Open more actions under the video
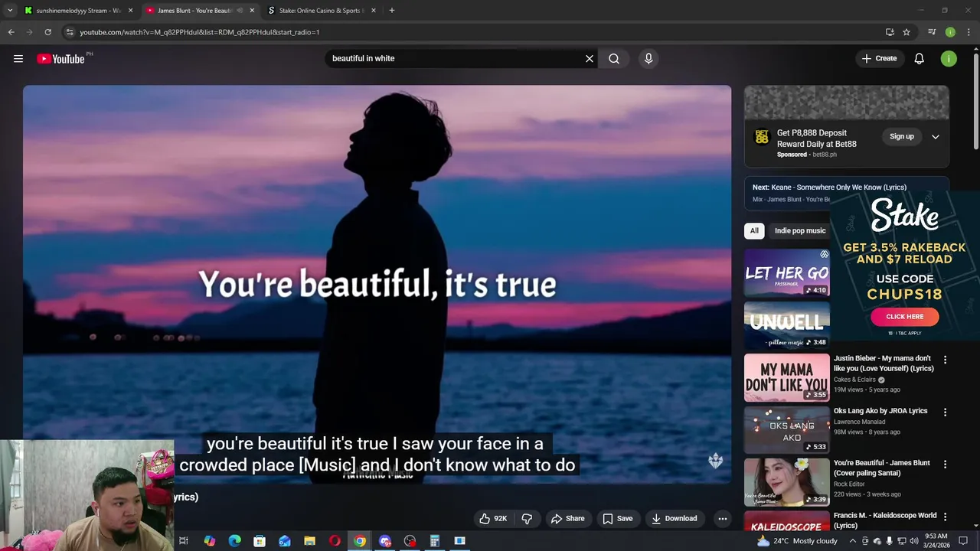980x551 pixels. click(x=722, y=518)
